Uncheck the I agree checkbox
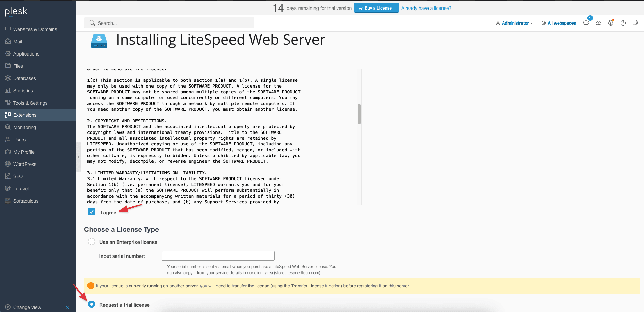The image size is (644, 312). point(92,212)
